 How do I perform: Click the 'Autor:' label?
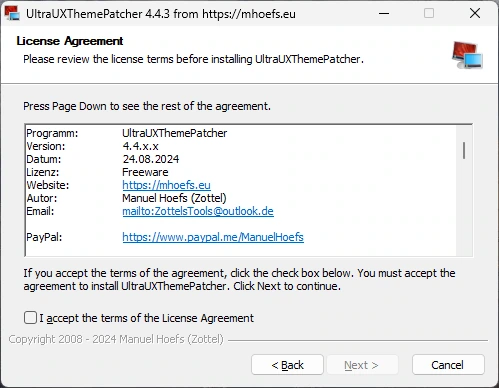click(x=42, y=198)
